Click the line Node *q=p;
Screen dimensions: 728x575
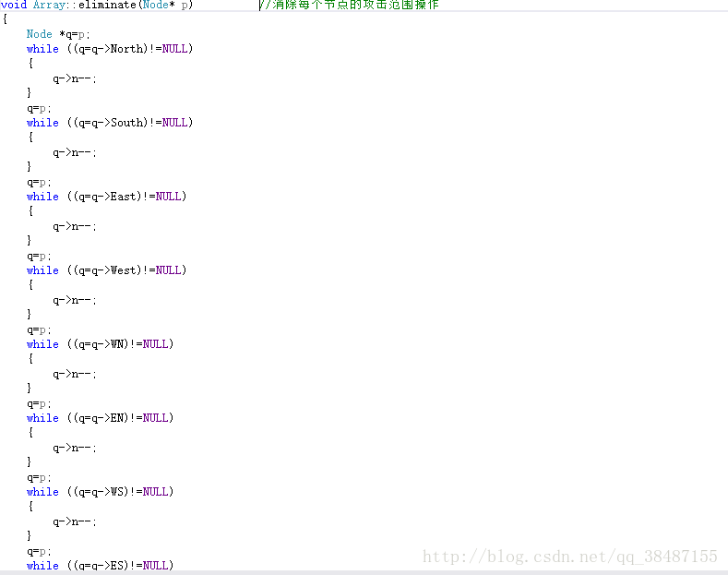(x=58, y=34)
